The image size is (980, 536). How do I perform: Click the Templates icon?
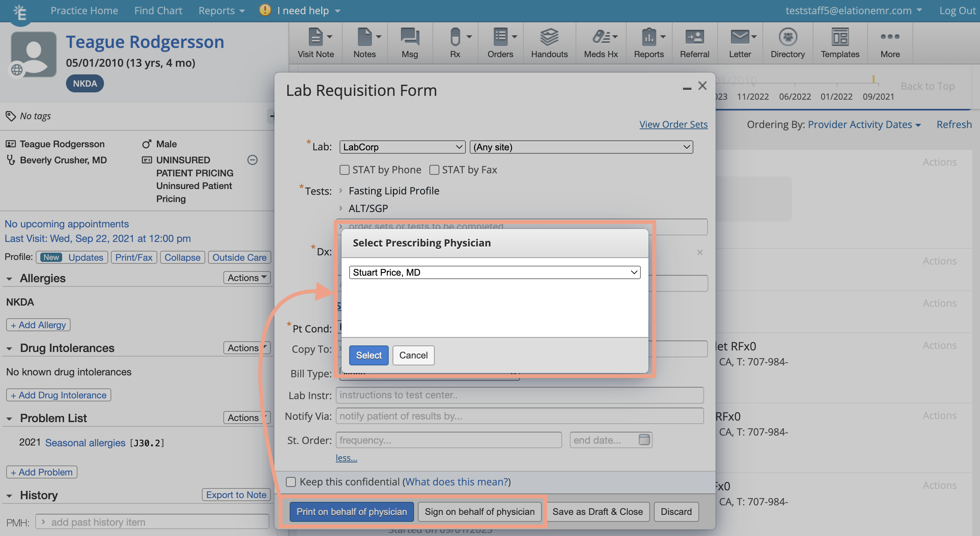pos(840,42)
